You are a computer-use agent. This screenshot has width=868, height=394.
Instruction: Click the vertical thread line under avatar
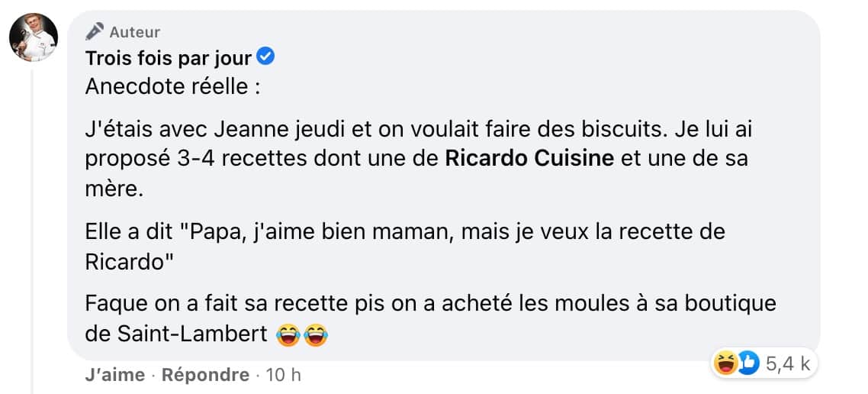(33, 229)
